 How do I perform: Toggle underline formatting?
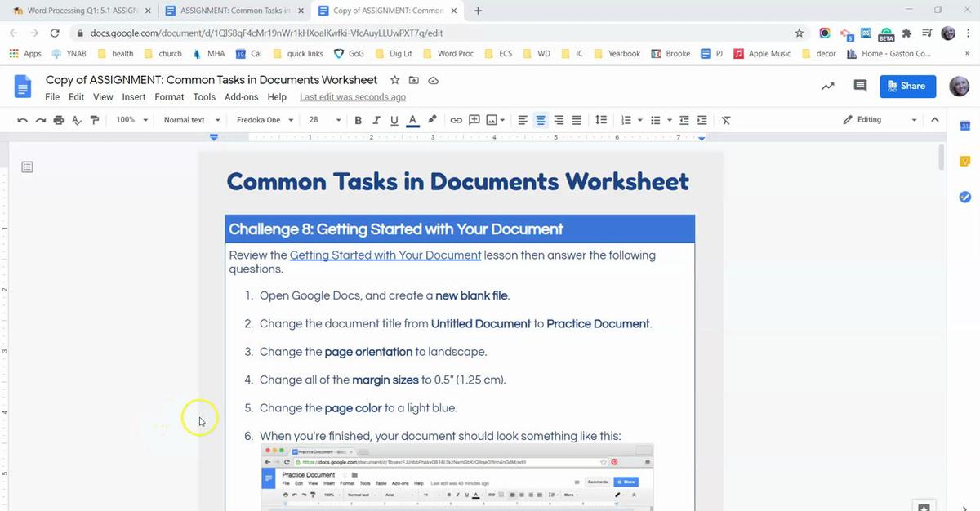tap(394, 120)
